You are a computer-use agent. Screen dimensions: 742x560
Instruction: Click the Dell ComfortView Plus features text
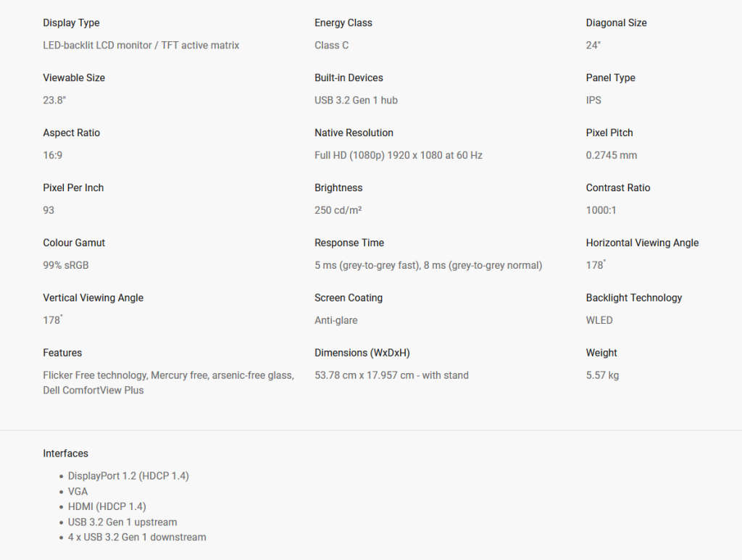tap(93, 390)
